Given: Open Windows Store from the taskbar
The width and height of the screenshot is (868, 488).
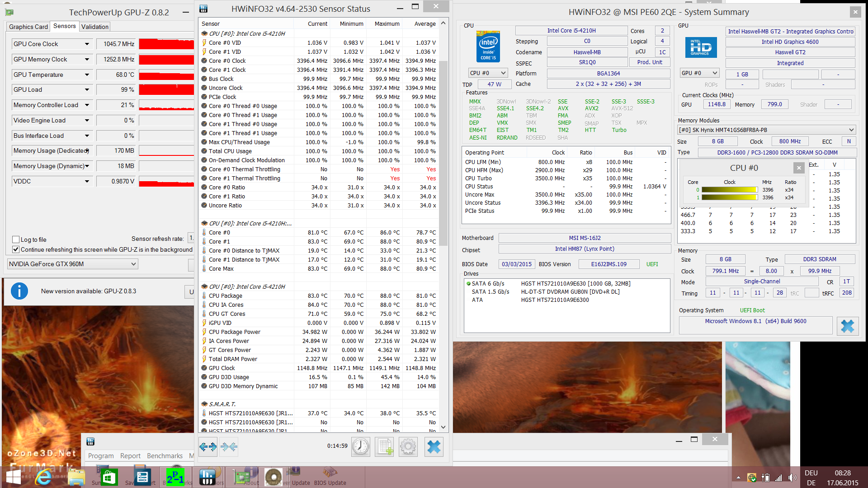Looking at the screenshot, I should pyautogui.click(x=109, y=477).
